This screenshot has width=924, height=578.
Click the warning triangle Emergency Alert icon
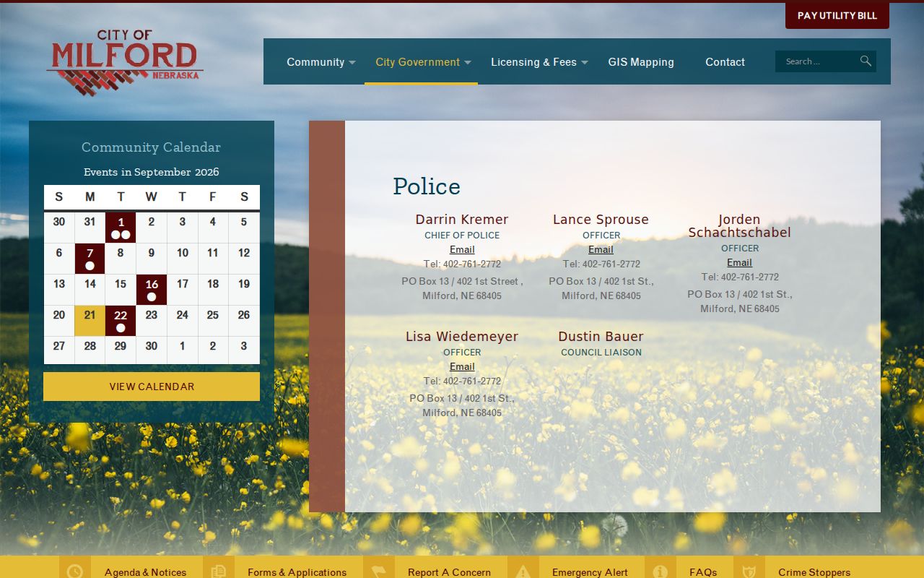point(523,571)
